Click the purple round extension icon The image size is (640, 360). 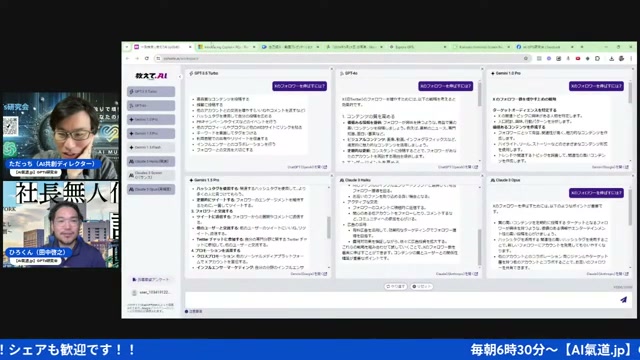pyautogui.click(x=549, y=59)
